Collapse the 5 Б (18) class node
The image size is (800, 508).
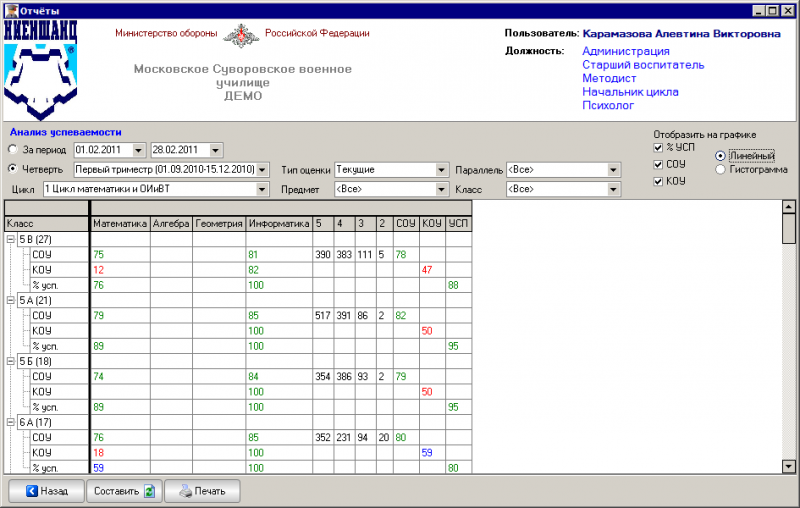(11, 361)
